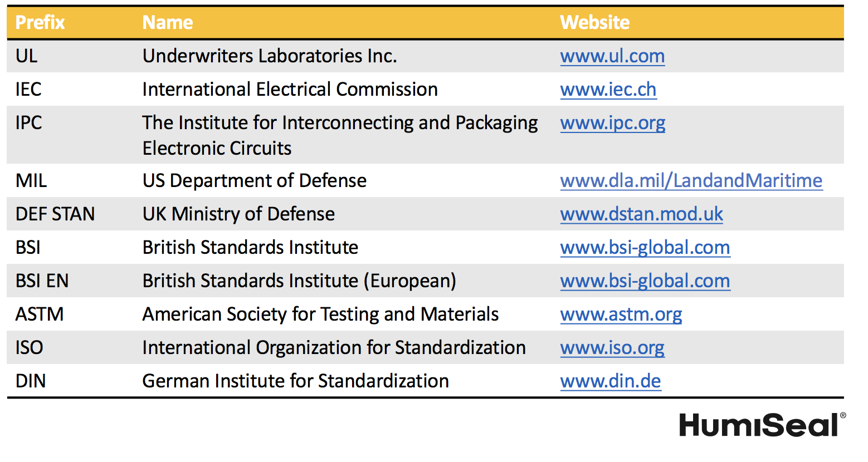The width and height of the screenshot is (868, 462).
Task: Follow the www.dstan.mod.uk link
Action: tap(641, 214)
